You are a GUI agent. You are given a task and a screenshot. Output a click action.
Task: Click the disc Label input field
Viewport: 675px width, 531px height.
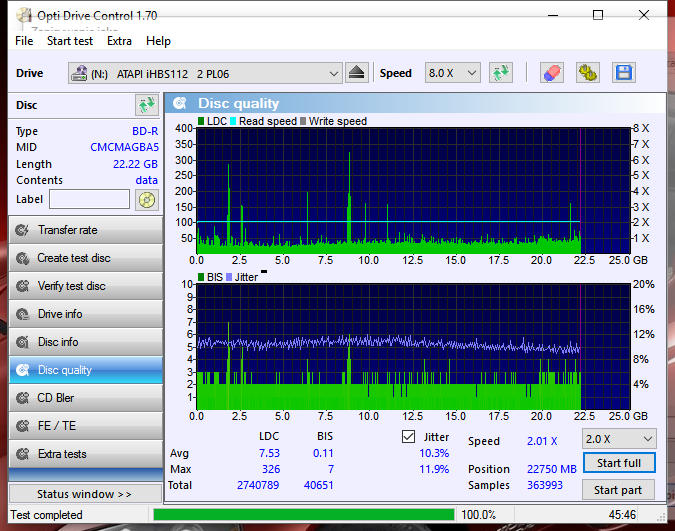coord(90,199)
